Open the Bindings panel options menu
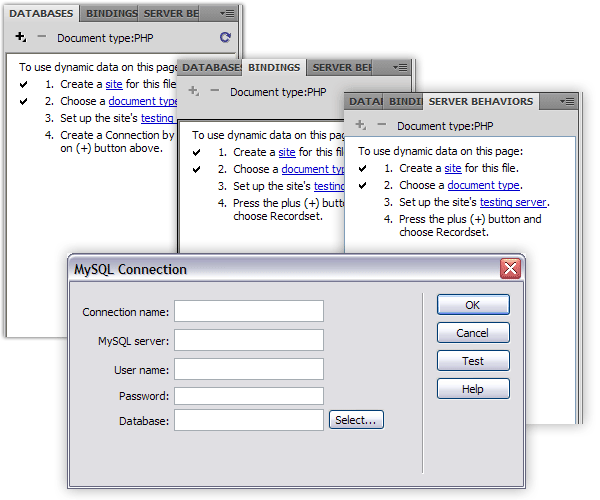This screenshot has height=500, width=600. [400, 68]
